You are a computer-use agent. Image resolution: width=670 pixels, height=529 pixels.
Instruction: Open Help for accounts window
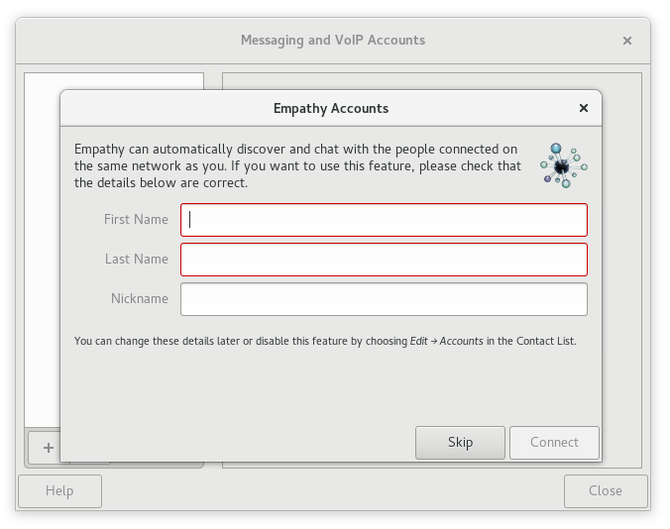pos(60,491)
